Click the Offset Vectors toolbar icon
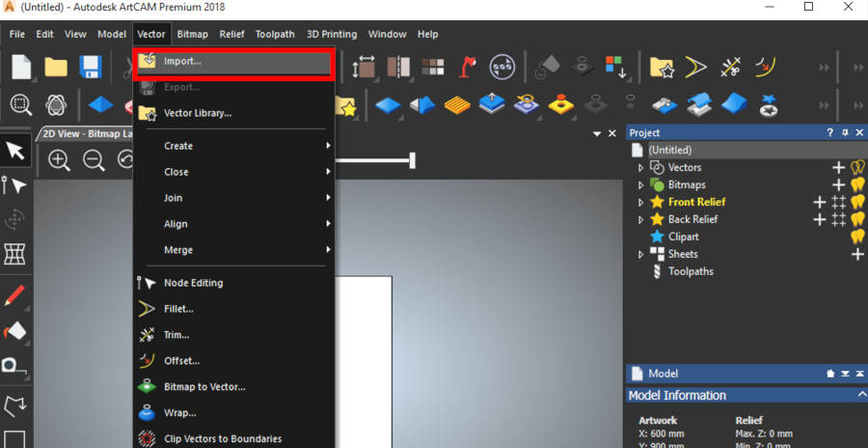 click(x=765, y=67)
